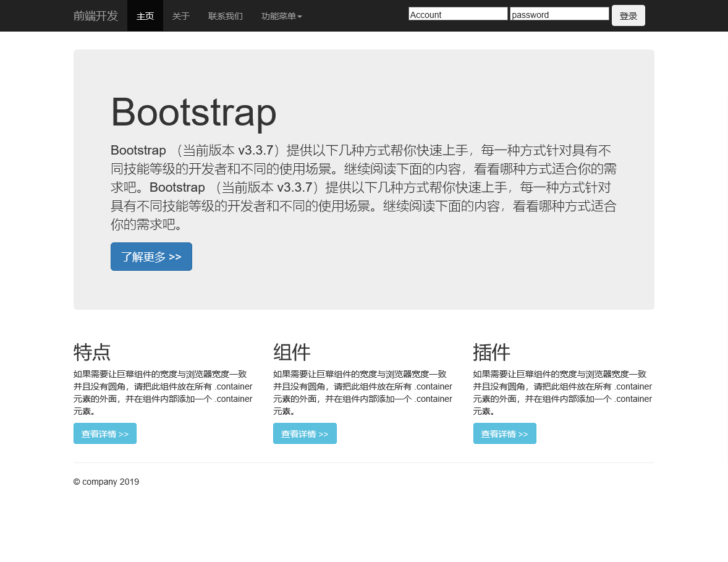This screenshot has height=562, width=728.
Task: Click the large Bootstrap heading
Action: tap(193, 112)
